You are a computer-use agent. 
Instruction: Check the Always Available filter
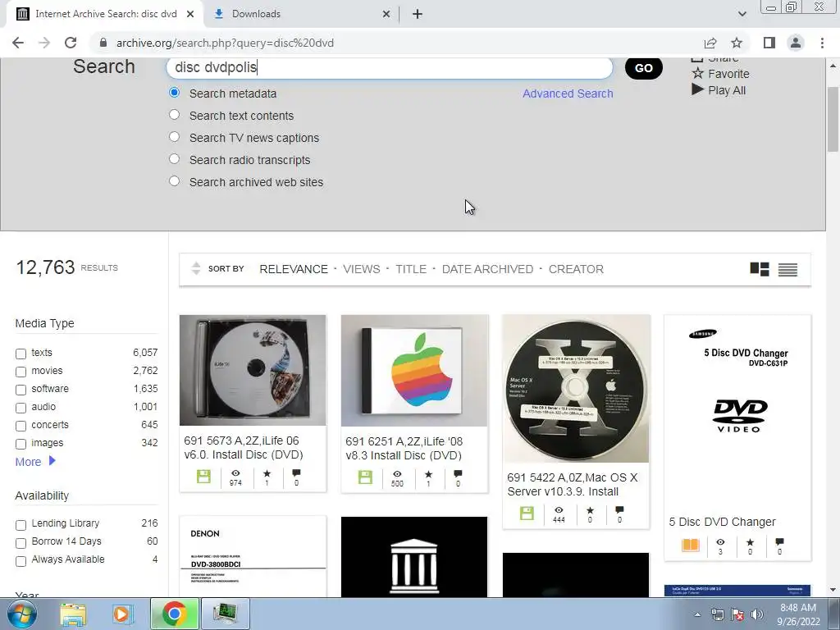coord(21,561)
